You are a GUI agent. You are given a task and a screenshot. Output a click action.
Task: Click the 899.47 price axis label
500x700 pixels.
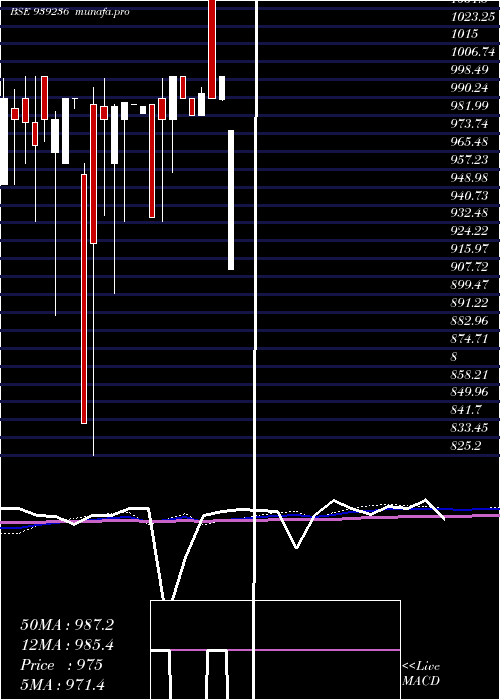(x=469, y=285)
